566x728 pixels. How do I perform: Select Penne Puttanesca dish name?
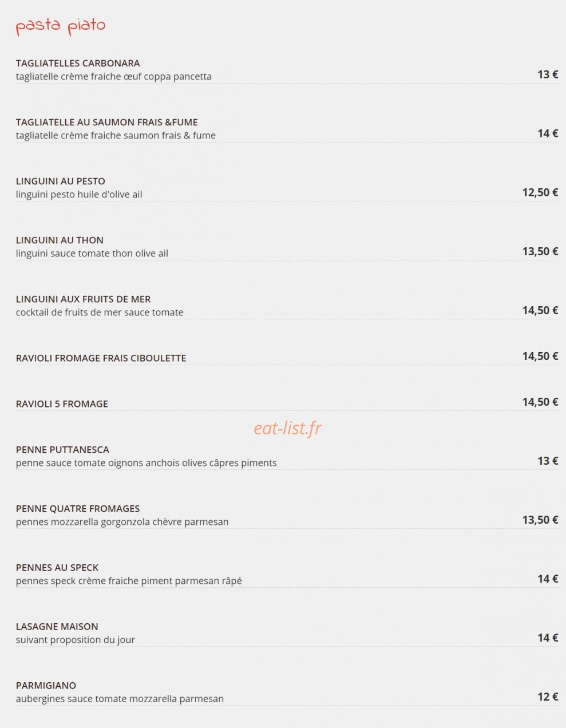click(62, 449)
